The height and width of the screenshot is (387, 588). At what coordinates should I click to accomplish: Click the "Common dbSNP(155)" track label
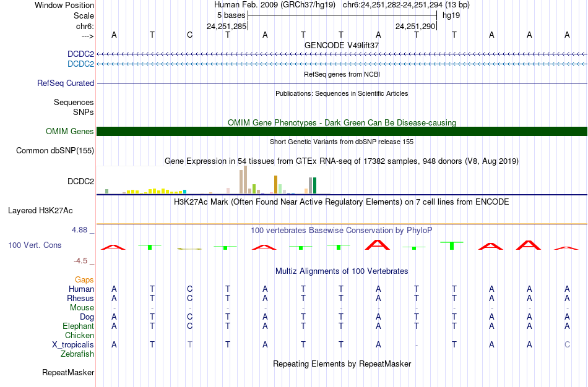point(54,150)
